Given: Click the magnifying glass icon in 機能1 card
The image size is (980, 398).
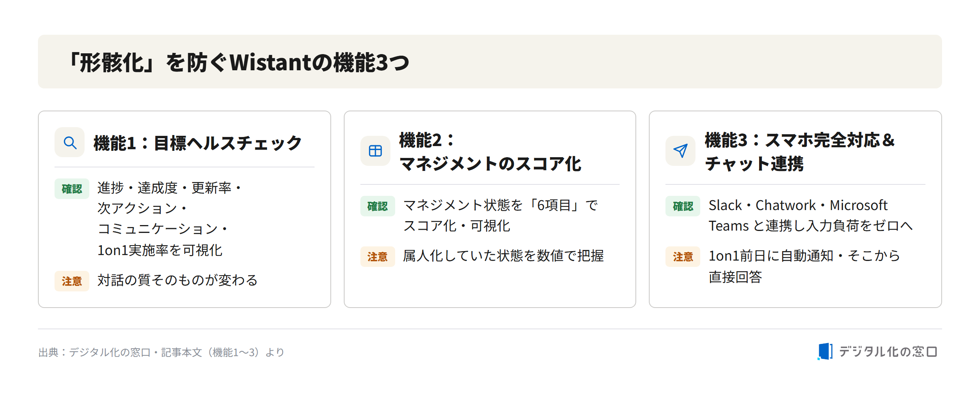Looking at the screenshot, I should [x=70, y=142].
